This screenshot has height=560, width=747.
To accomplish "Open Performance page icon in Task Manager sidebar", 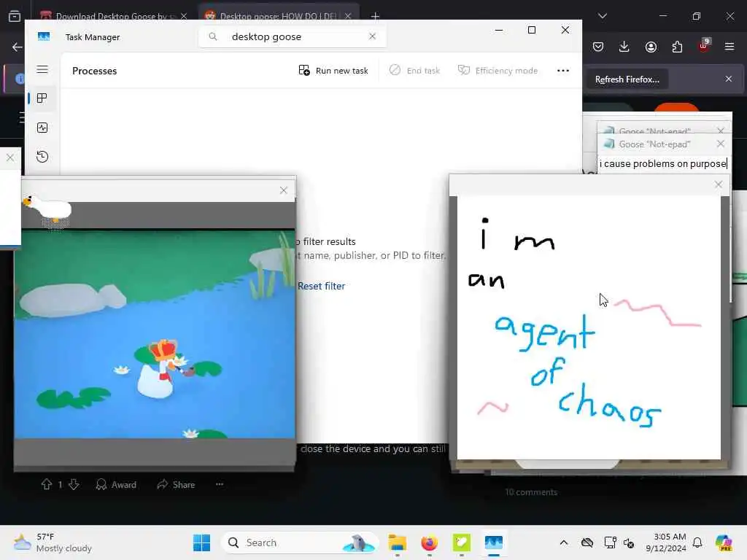I will coord(42,128).
